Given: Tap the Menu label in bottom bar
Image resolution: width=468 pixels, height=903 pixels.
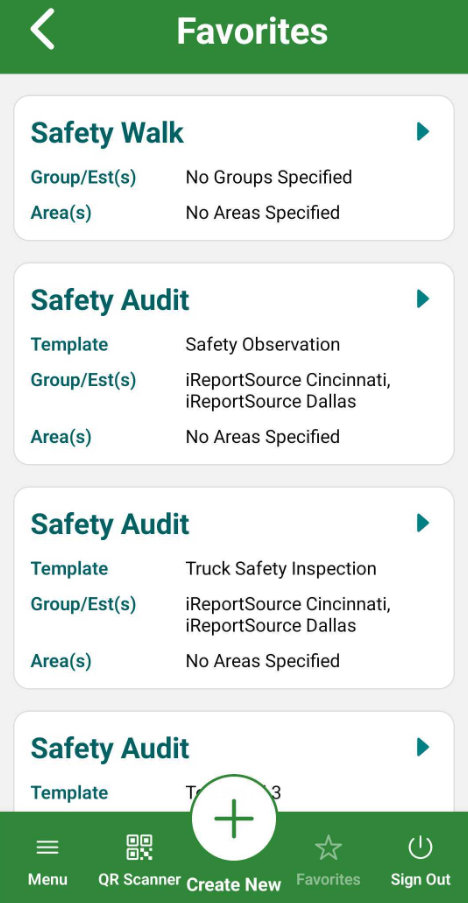Looking at the screenshot, I should pos(48,879).
